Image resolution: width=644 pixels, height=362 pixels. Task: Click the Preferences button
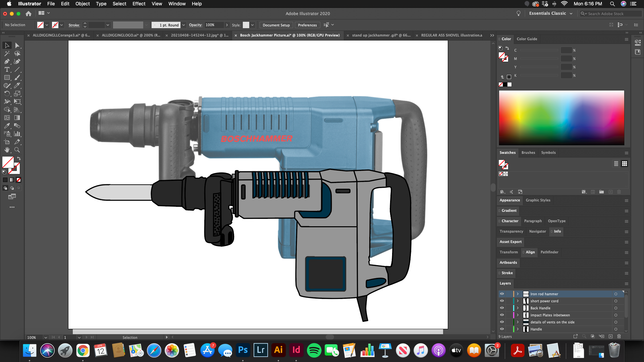[x=307, y=25]
